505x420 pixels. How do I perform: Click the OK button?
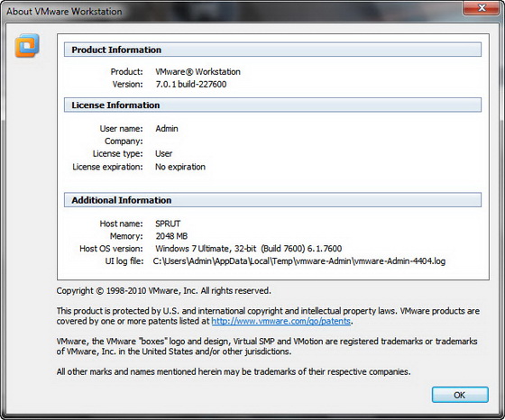click(x=460, y=395)
